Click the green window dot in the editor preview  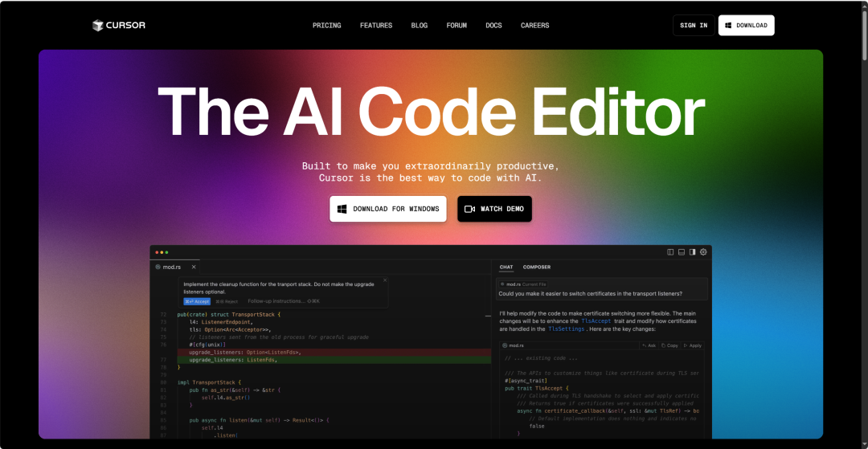(x=166, y=252)
